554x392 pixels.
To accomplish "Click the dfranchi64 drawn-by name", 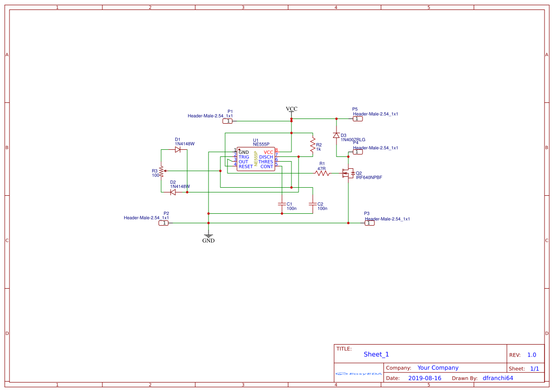I will point(498,378).
